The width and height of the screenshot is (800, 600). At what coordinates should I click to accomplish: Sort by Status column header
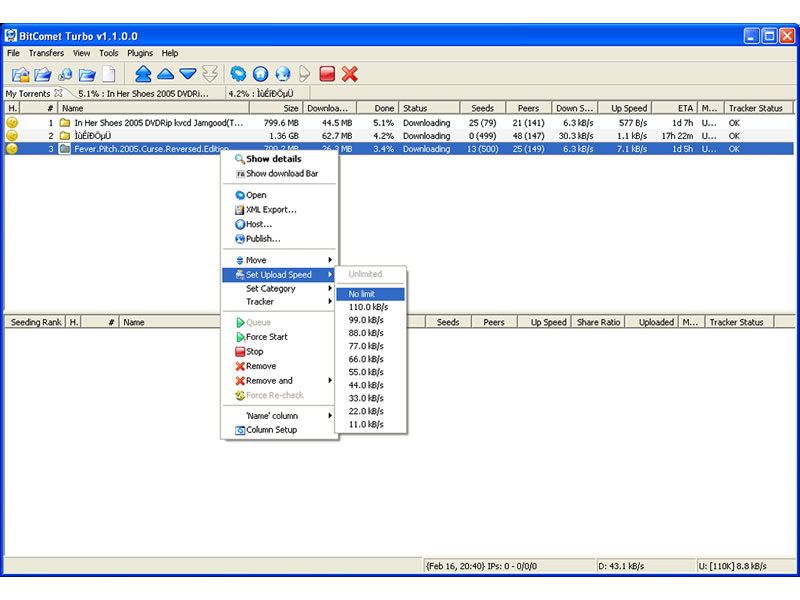[x=429, y=108]
